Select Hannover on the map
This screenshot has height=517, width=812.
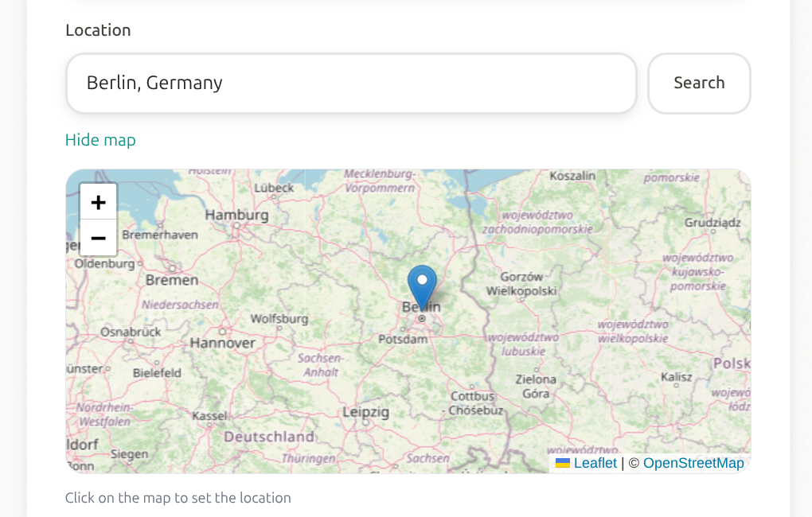pos(223,342)
